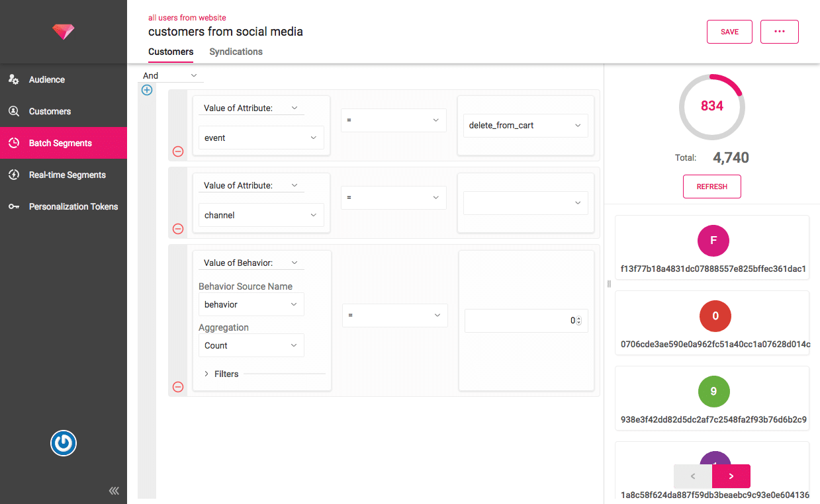Image resolution: width=820 pixels, height=504 pixels.
Task: Open the Audience section from its icon
Action: click(x=13, y=79)
